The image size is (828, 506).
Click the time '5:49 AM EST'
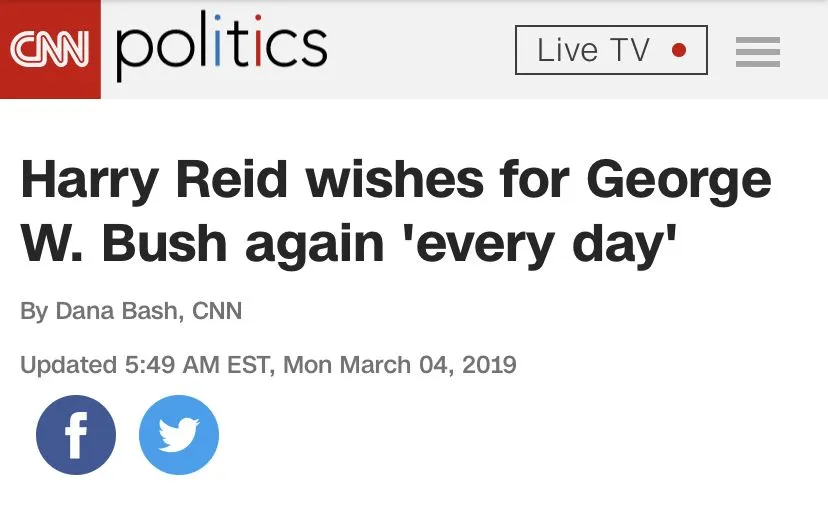click(199, 364)
